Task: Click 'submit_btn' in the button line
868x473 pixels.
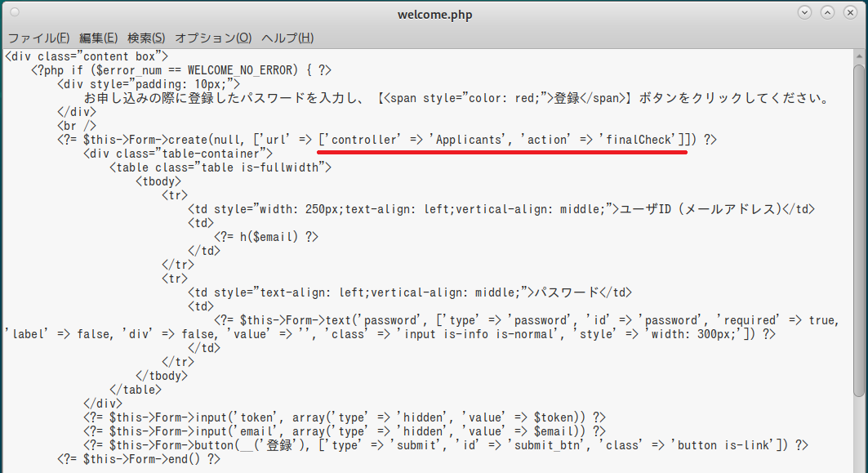Action: [x=547, y=445]
